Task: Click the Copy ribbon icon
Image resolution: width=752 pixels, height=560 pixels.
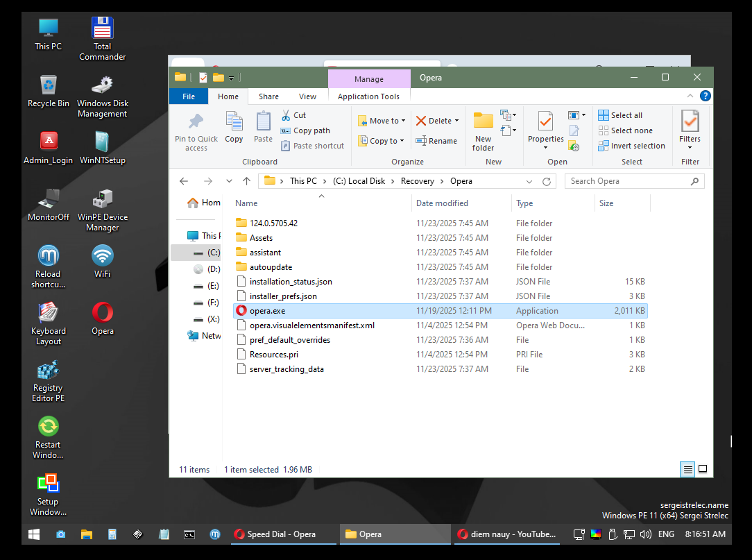Action: pyautogui.click(x=234, y=121)
